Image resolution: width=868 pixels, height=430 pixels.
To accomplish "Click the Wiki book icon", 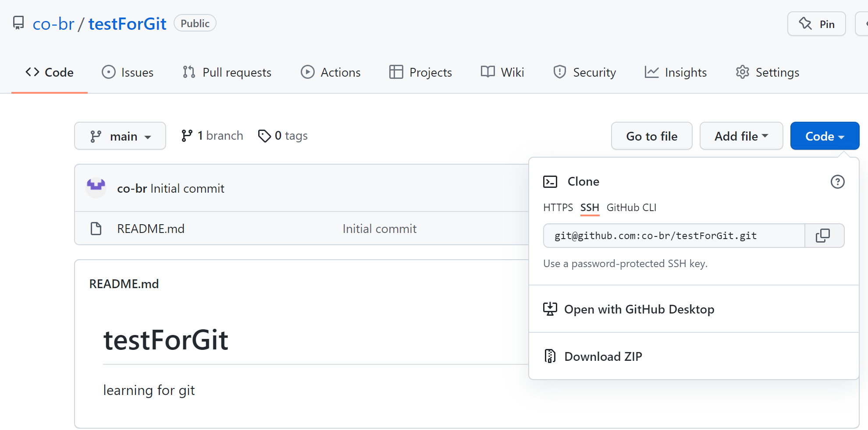I will [487, 71].
